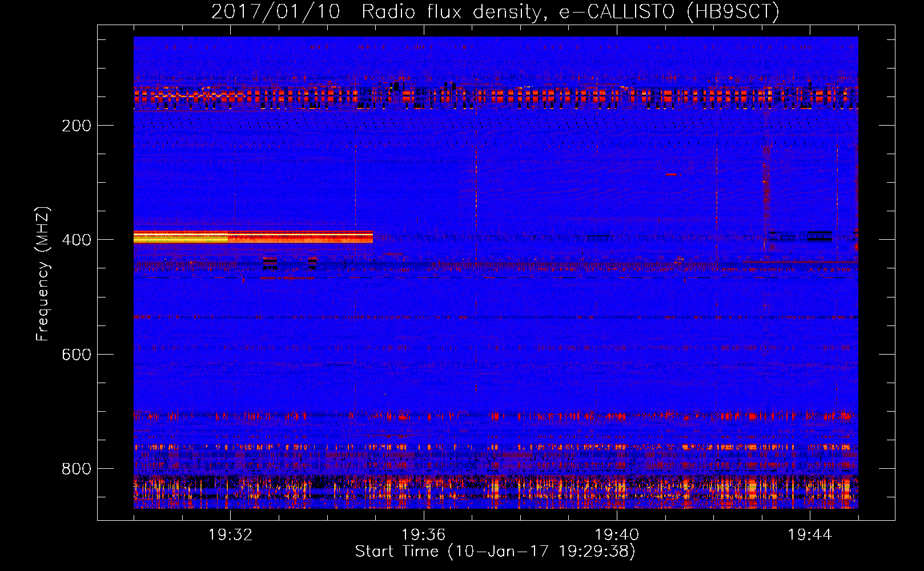This screenshot has height=571, width=924.
Task: Click the '400' frequency tick label
Action: tap(77, 240)
